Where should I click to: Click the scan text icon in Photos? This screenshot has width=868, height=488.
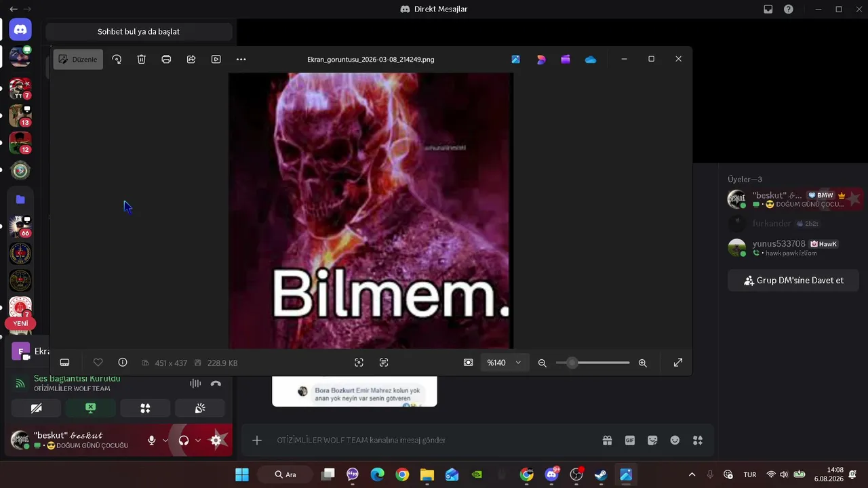[x=384, y=363]
